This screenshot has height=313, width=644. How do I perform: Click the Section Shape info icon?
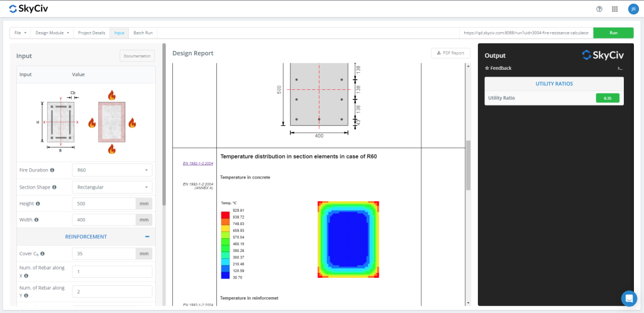55,187
